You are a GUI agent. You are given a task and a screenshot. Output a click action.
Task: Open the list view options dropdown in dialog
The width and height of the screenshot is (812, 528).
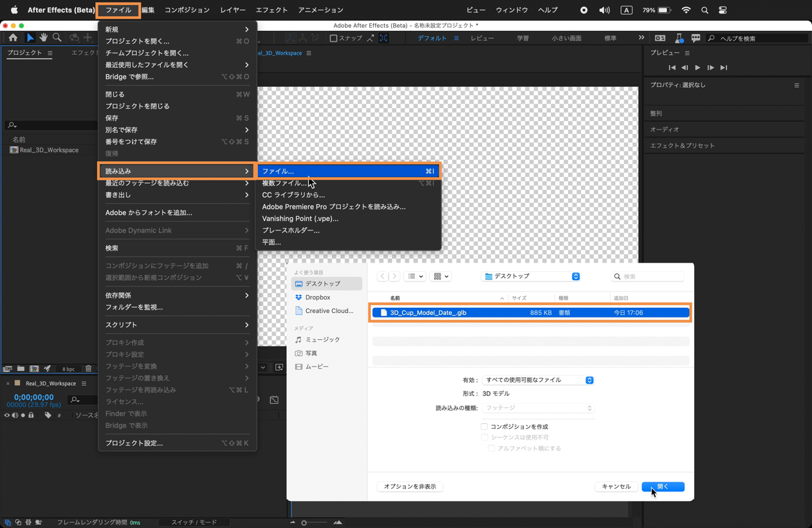click(415, 276)
